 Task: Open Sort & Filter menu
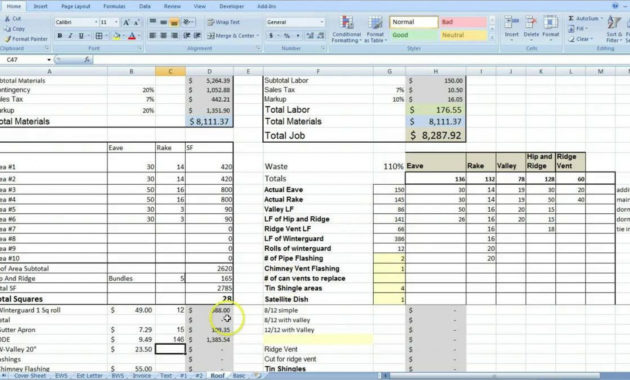(614, 29)
